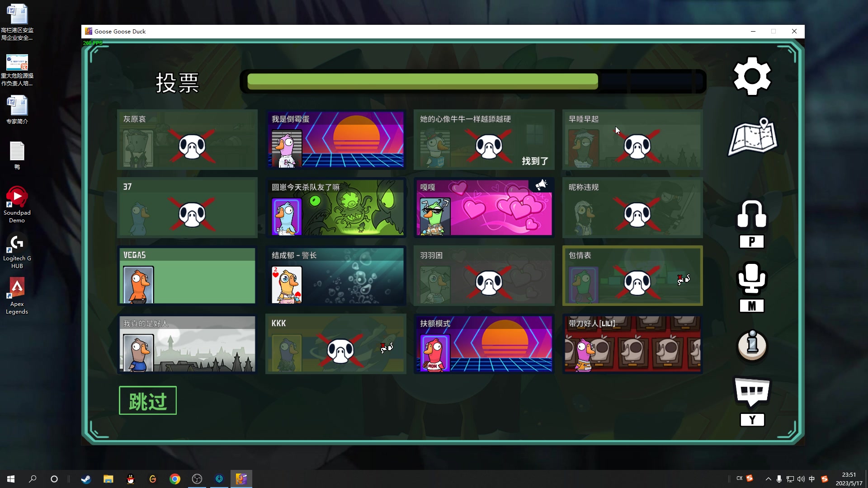This screenshot has width=868, height=488.
Task: Vote for player VEGAS
Action: (x=187, y=276)
